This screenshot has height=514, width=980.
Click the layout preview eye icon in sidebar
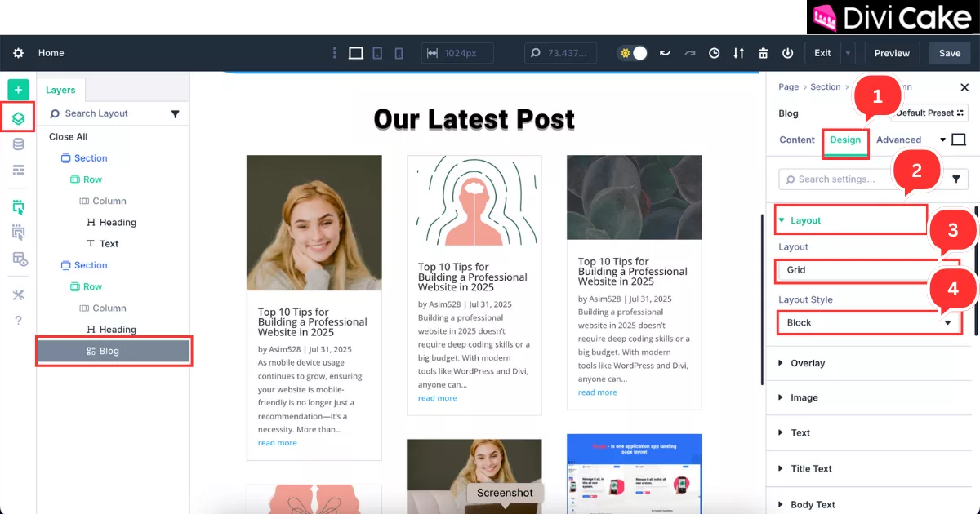[x=19, y=259]
